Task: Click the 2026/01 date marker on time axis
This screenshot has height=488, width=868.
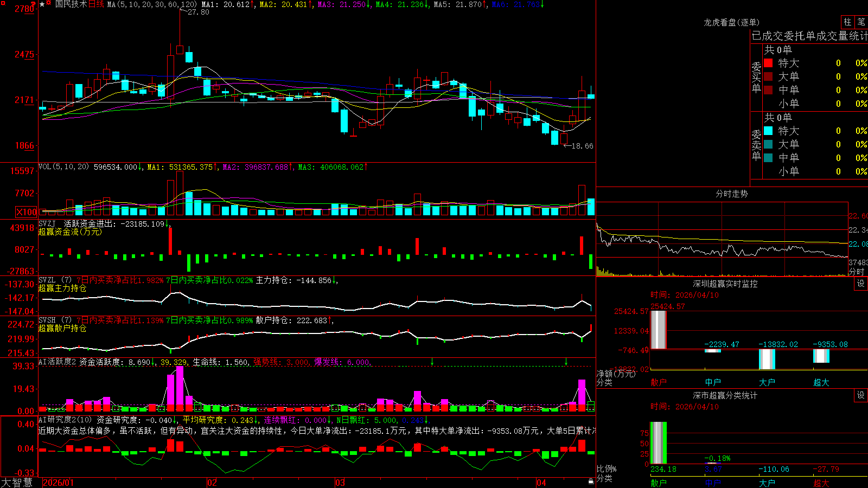Action: point(58,483)
